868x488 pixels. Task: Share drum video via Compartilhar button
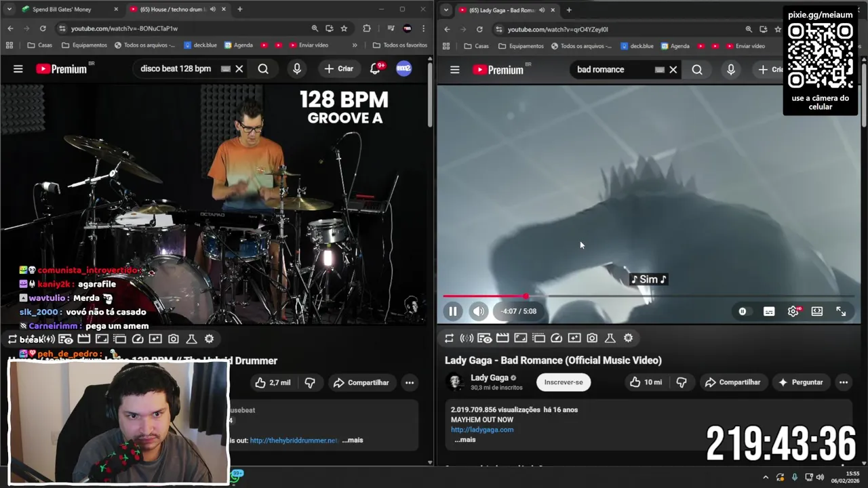[x=361, y=383]
